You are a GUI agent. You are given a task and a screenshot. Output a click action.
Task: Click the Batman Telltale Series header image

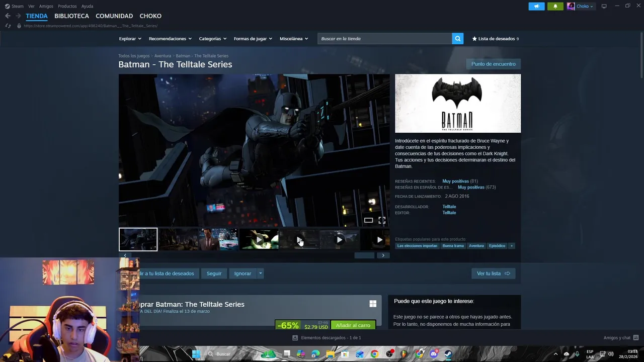458,104
